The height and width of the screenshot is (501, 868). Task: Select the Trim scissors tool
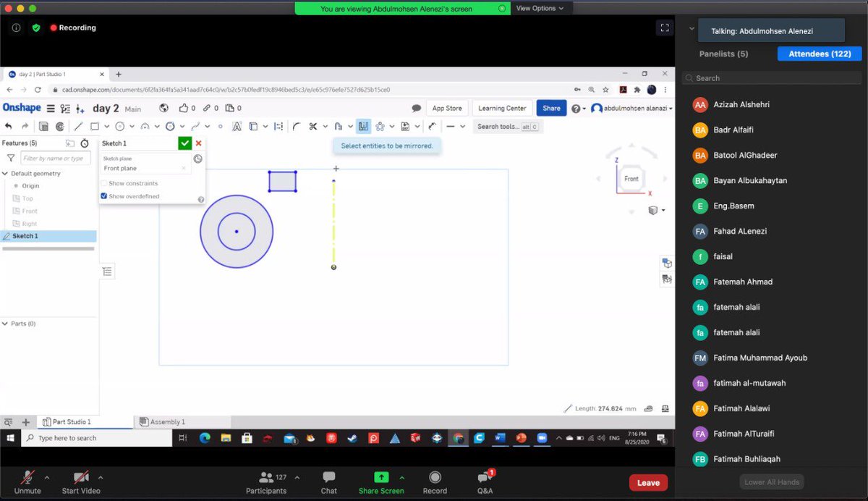313,126
